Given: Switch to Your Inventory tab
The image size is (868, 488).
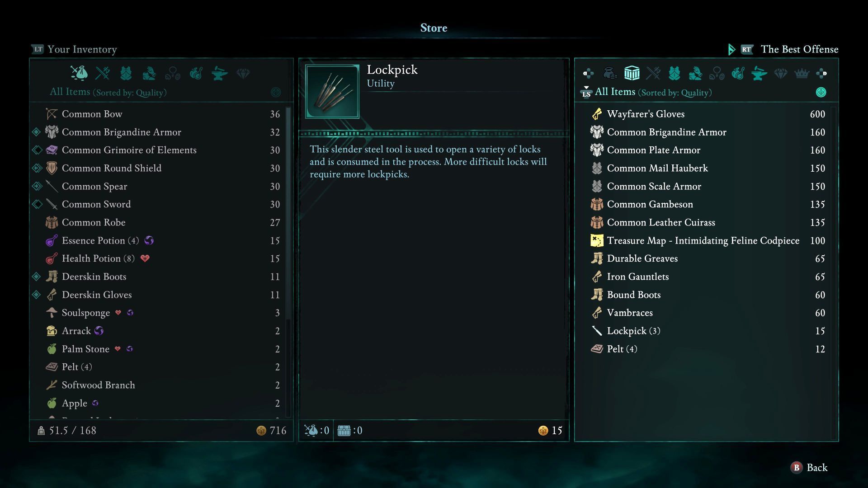Looking at the screenshot, I should [74, 49].
